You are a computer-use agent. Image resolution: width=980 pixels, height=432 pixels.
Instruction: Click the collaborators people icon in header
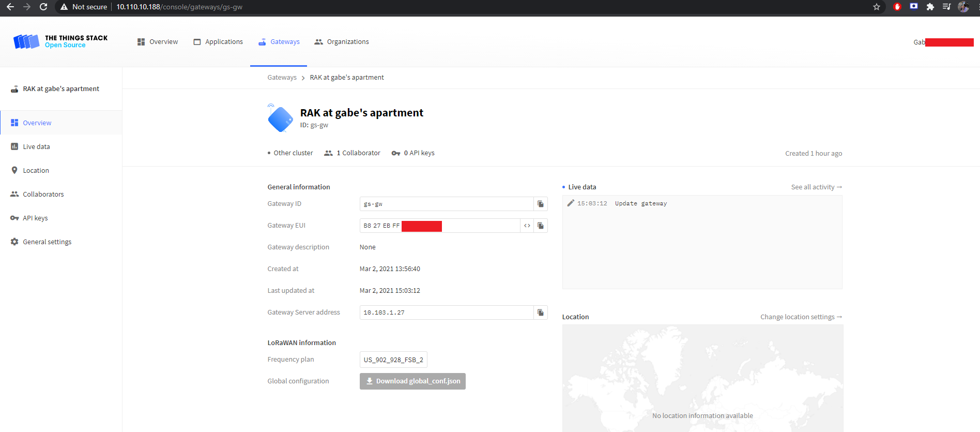(x=328, y=153)
